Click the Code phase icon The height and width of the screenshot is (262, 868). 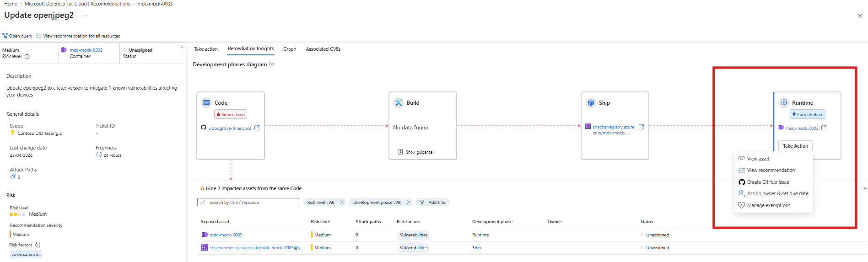pyautogui.click(x=207, y=103)
